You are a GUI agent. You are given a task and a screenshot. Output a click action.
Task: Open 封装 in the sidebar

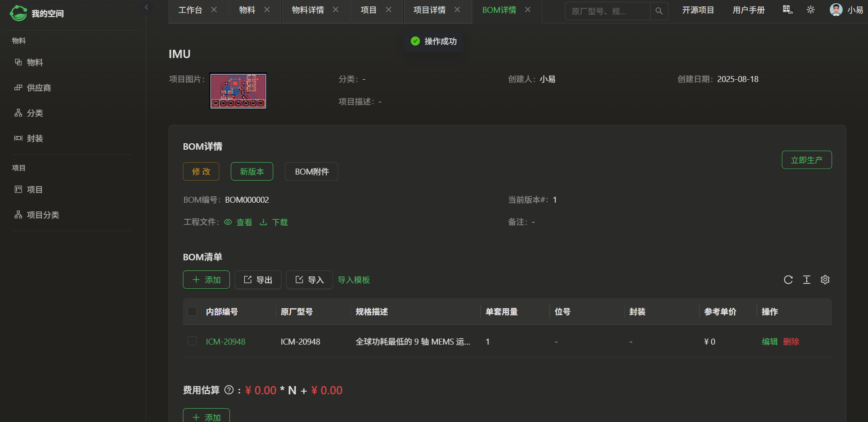tap(35, 138)
